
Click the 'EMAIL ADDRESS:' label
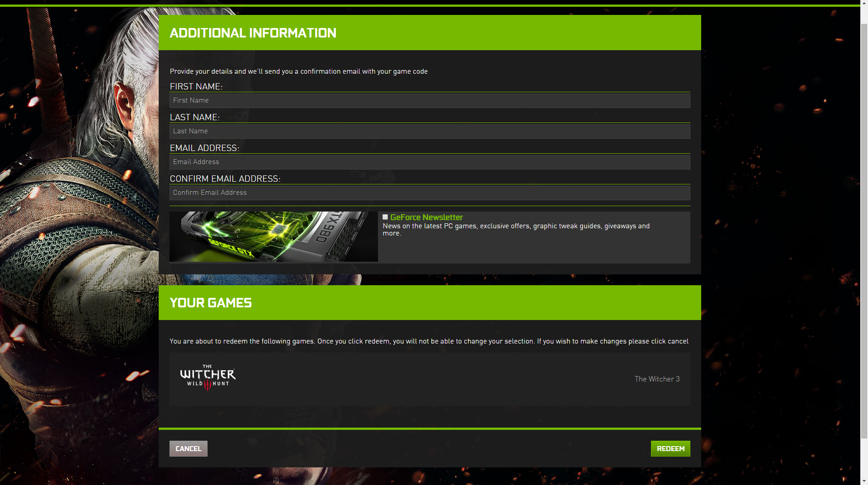click(x=204, y=148)
